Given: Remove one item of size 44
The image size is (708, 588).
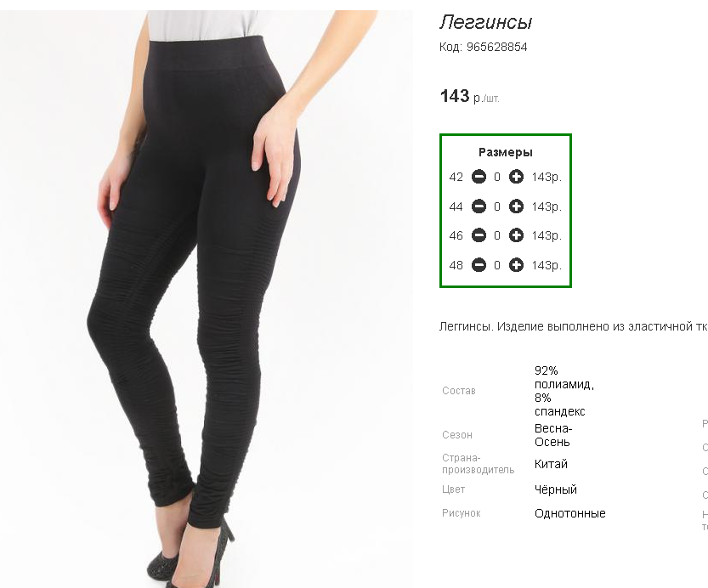Looking at the screenshot, I should click(x=479, y=206).
